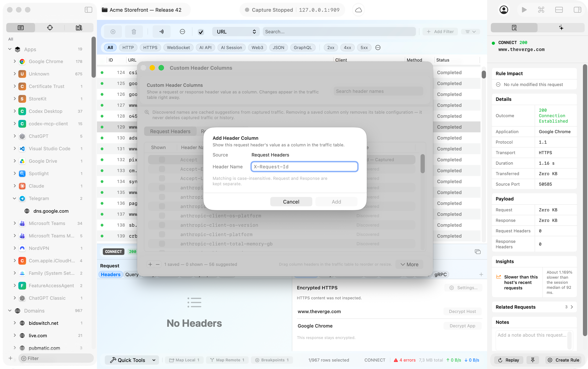
Task: Collapse the Domains tree section
Action: [10, 311]
